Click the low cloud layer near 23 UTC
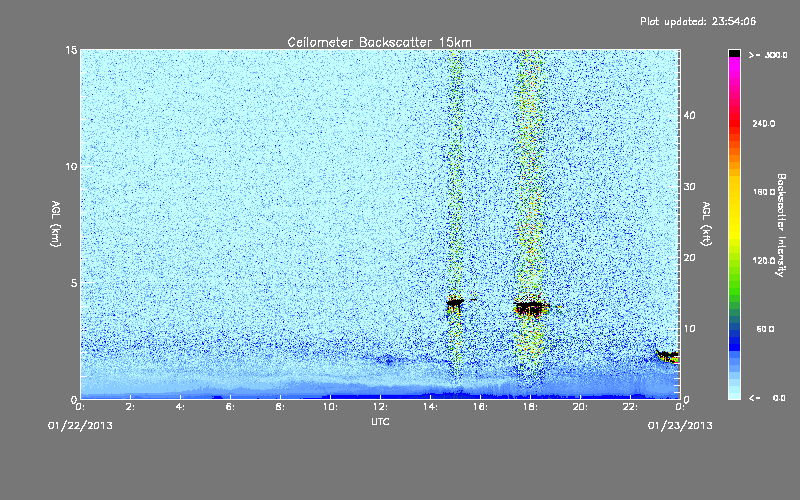Screen dimensions: 800x500 coord(667,355)
